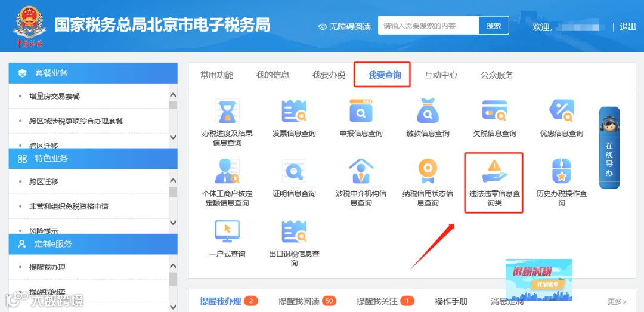Switch to 我要办税 tab
Viewport: 644px width, 312px height.
(x=329, y=75)
